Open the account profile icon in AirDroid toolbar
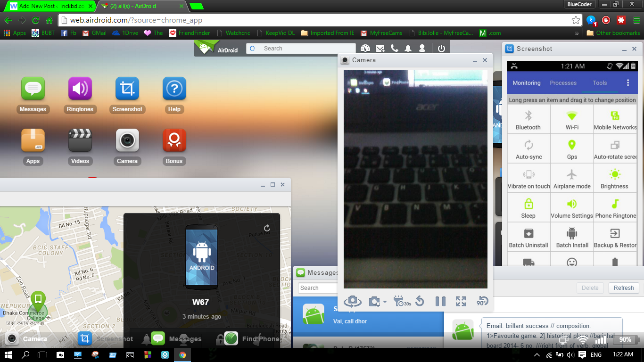 click(422, 49)
